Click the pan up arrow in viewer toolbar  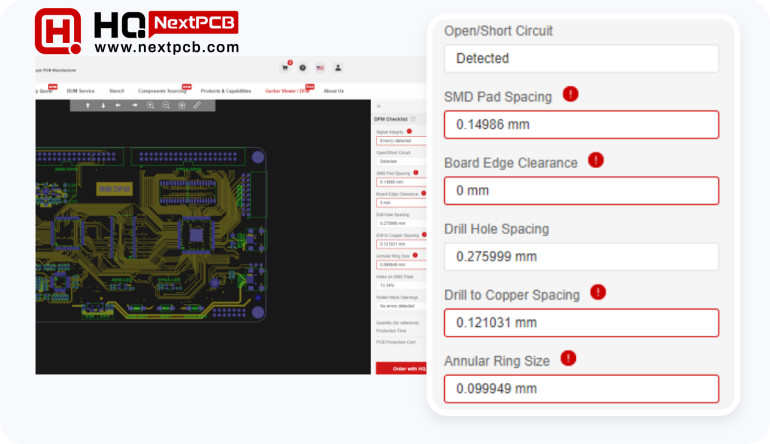click(x=88, y=105)
